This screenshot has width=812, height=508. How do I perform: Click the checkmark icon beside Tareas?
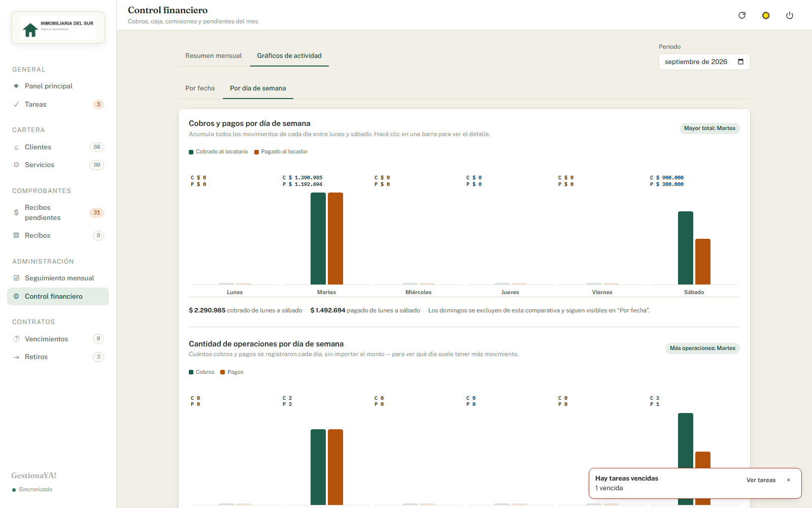(x=16, y=104)
